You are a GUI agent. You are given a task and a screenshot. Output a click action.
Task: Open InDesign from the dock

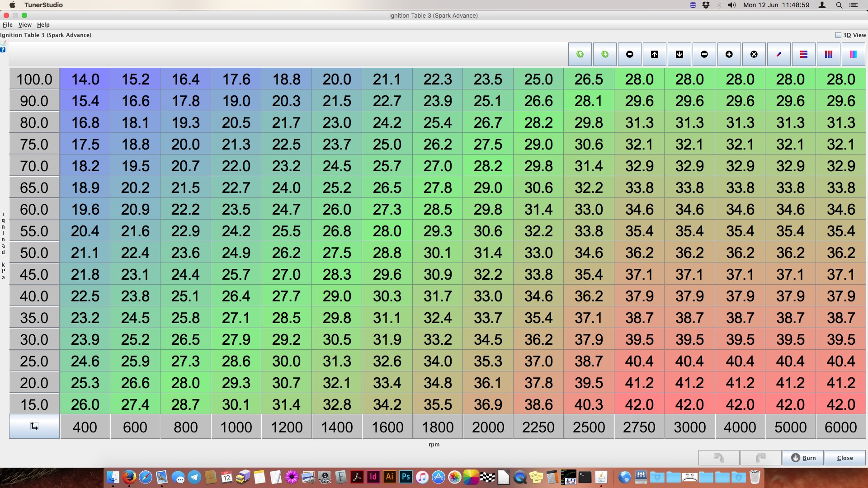(x=373, y=477)
